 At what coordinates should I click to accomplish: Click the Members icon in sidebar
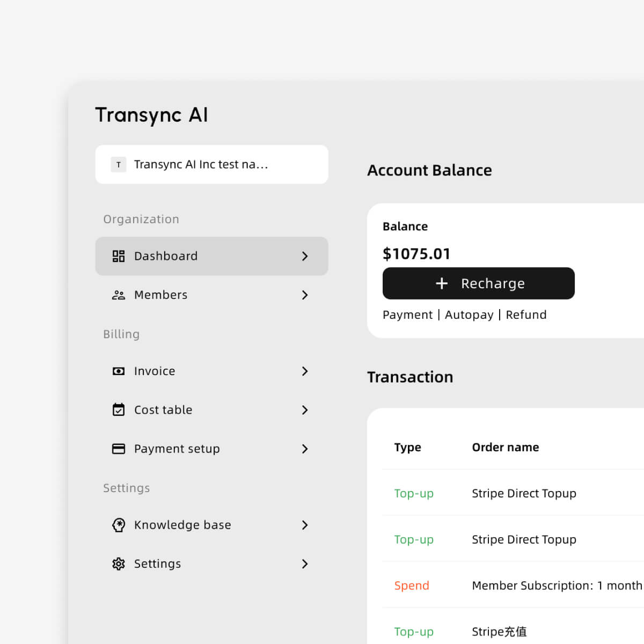point(118,295)
